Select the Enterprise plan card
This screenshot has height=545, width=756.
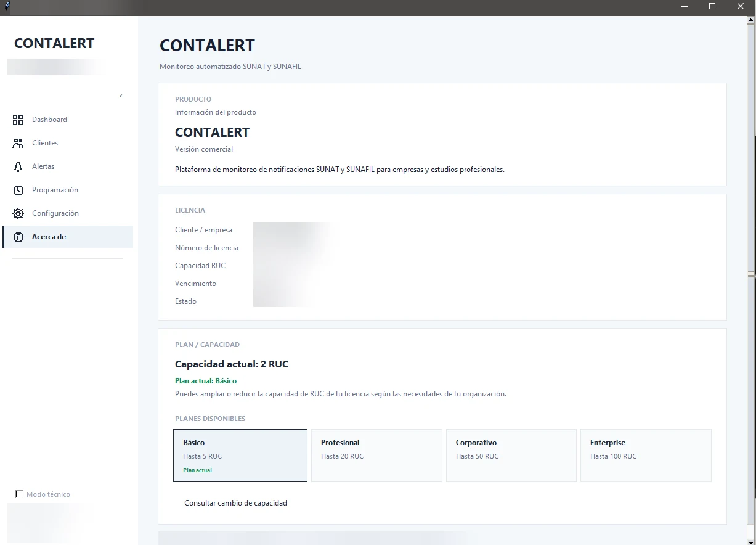[x=646, y=456]
